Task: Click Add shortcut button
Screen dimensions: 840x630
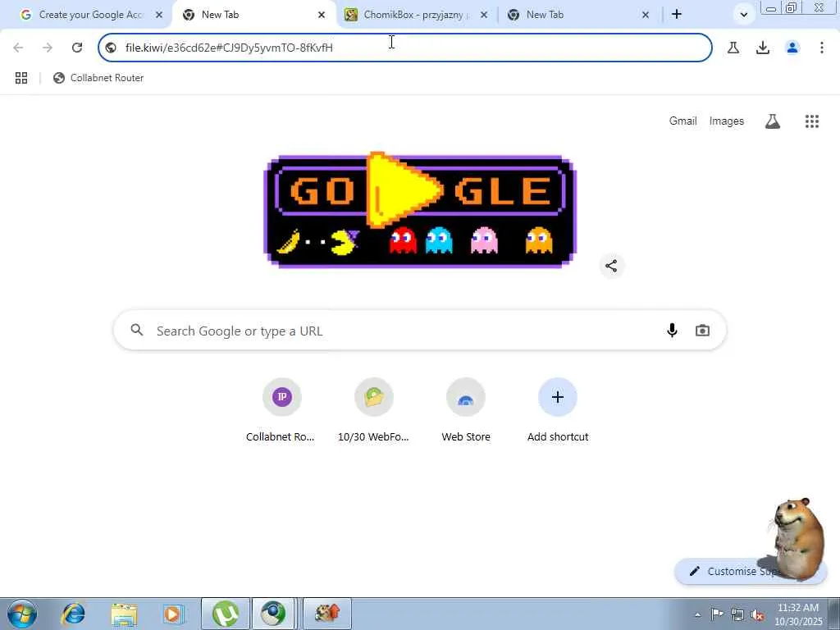Action: click(558, 410)
